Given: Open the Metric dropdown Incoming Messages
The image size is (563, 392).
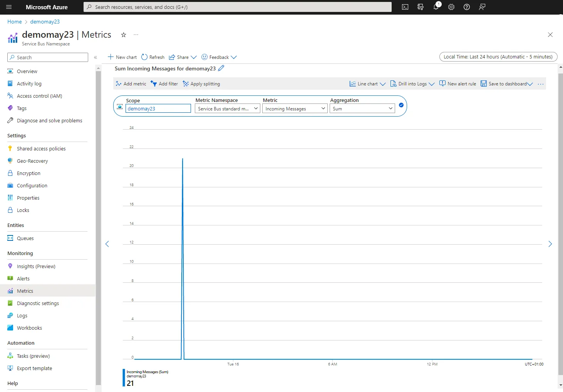Looking at the screenshot, I should pyautogui.click(x=295, y=108).
